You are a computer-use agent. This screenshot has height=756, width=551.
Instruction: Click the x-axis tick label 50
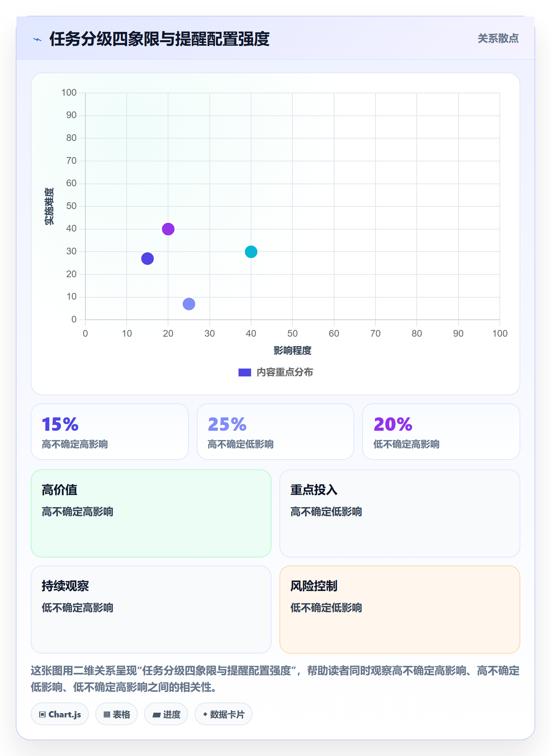click(x=292, y=334)
